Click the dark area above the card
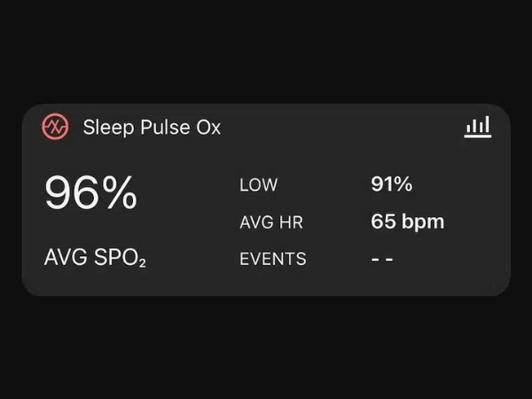The image size is (532, 399). pos(266,53)
